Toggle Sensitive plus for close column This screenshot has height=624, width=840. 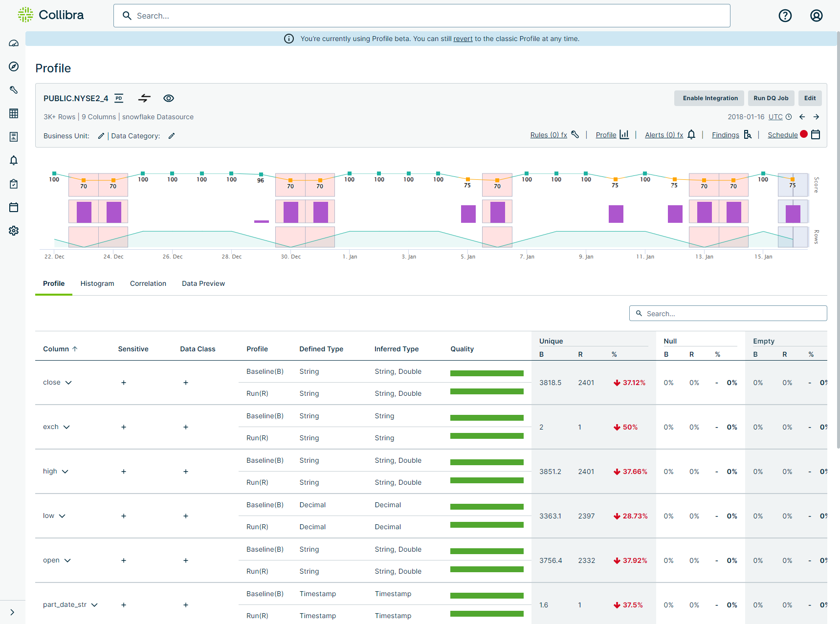(x=124, y=383)
